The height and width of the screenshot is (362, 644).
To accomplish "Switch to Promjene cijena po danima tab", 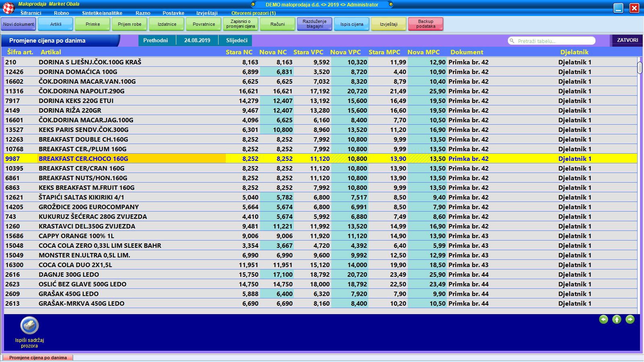I will click(38, 358).
